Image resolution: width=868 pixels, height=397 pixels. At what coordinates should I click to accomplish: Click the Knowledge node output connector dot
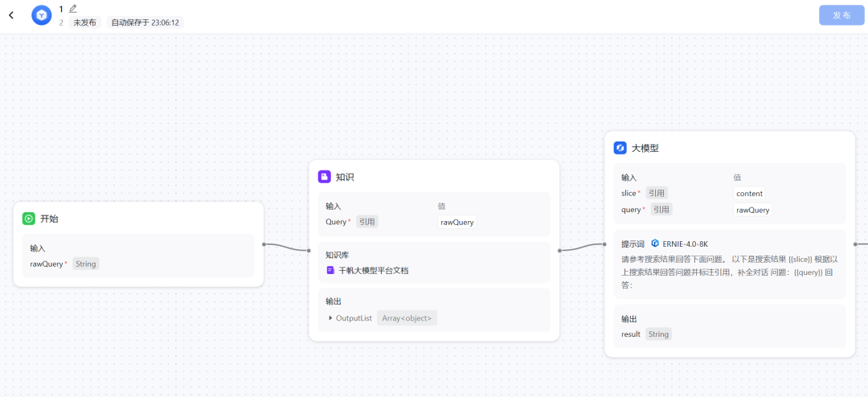(559, 250)
